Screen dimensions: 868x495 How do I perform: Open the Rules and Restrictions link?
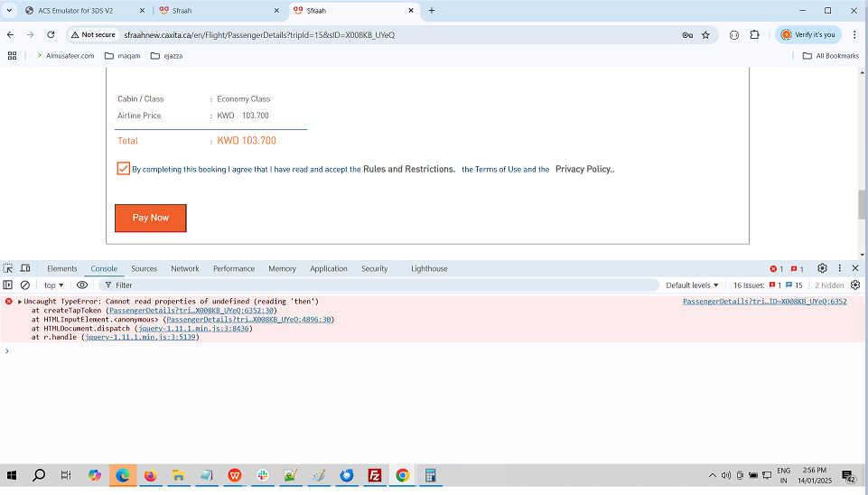pyautogui.click(x=408, y=169)
